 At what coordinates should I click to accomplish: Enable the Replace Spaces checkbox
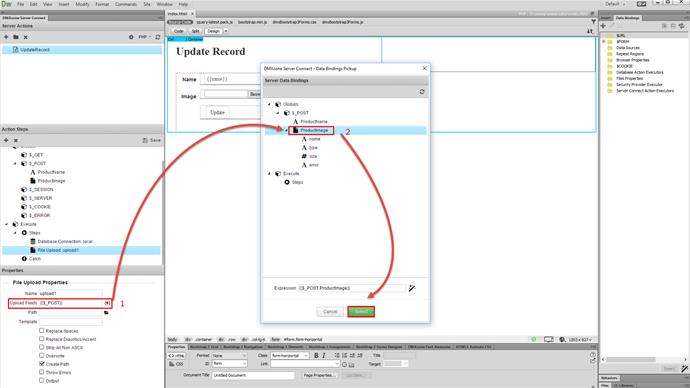(x=42, y=330)
